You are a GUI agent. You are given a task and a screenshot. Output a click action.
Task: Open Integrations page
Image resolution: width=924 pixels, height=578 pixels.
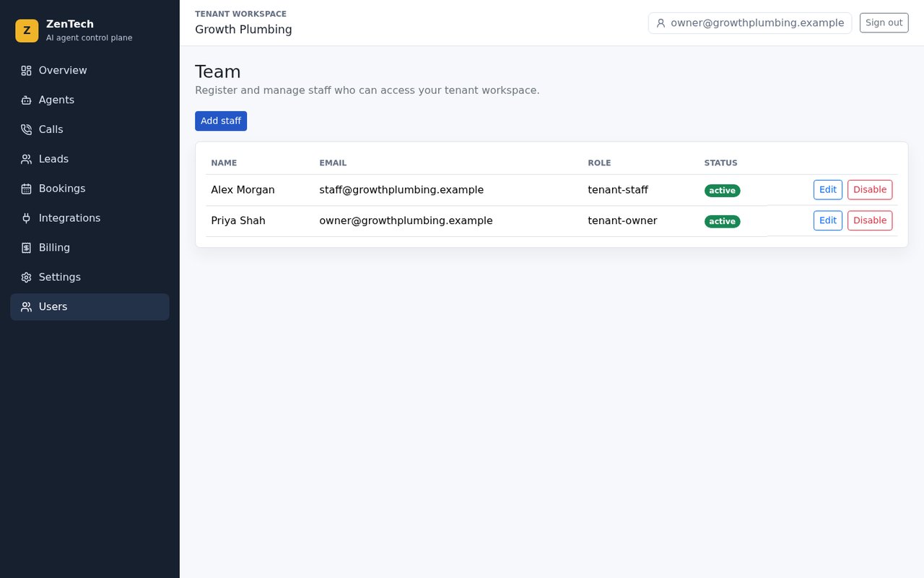(90, 218)
